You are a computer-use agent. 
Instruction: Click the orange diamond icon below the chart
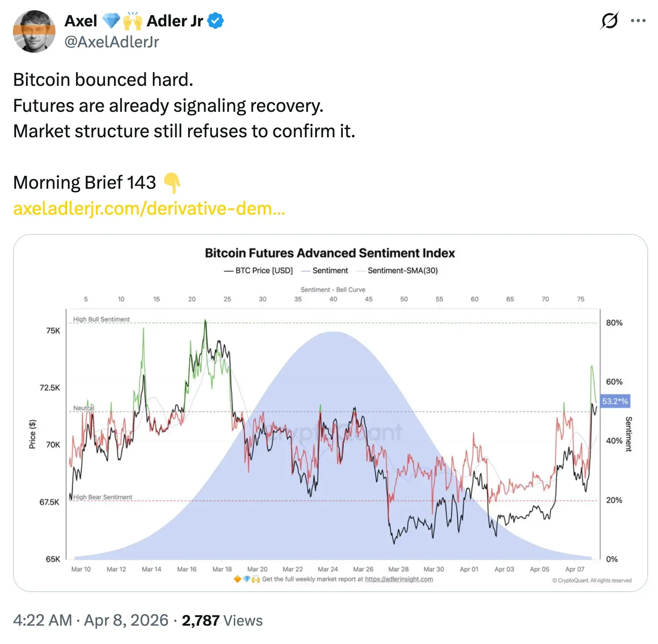coord(237,579)
